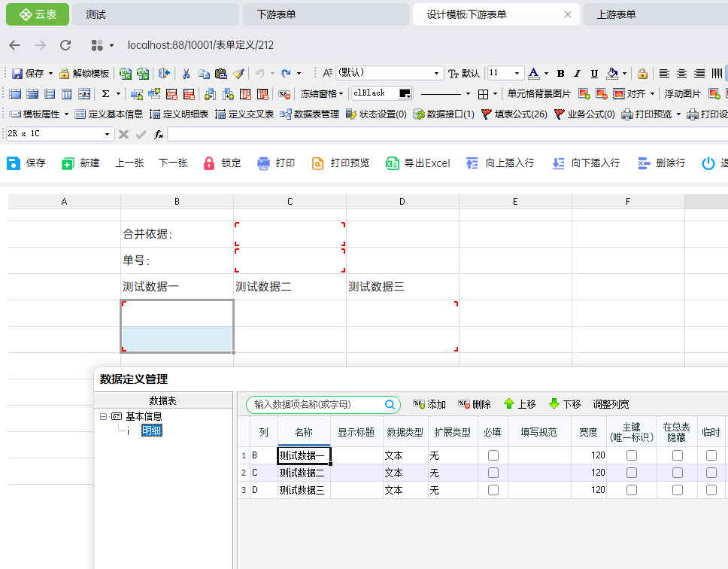Check 在总表隐藏 checkbox in row 2

[678, 473]
